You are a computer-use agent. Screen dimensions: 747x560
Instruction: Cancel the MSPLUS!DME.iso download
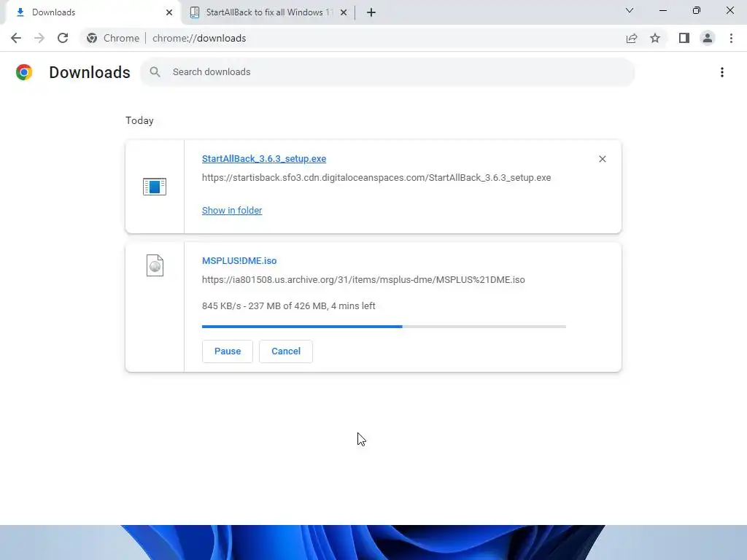286,351
